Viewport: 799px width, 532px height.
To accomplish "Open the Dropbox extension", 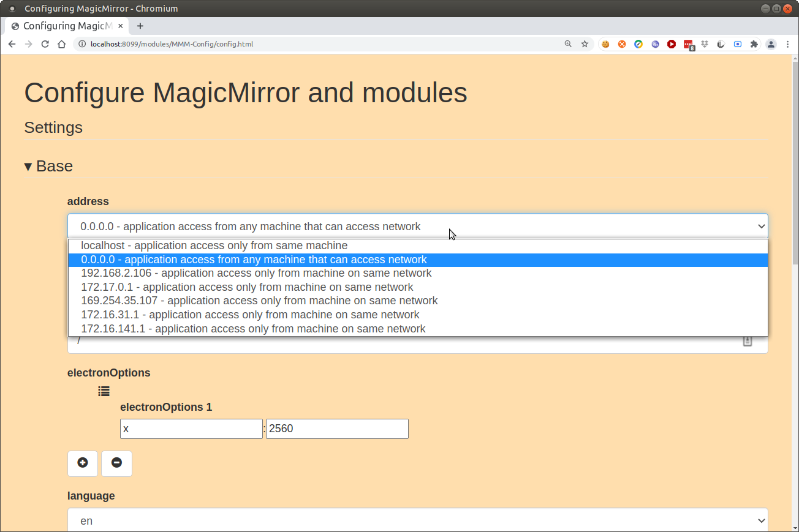I will click(705, 44).
